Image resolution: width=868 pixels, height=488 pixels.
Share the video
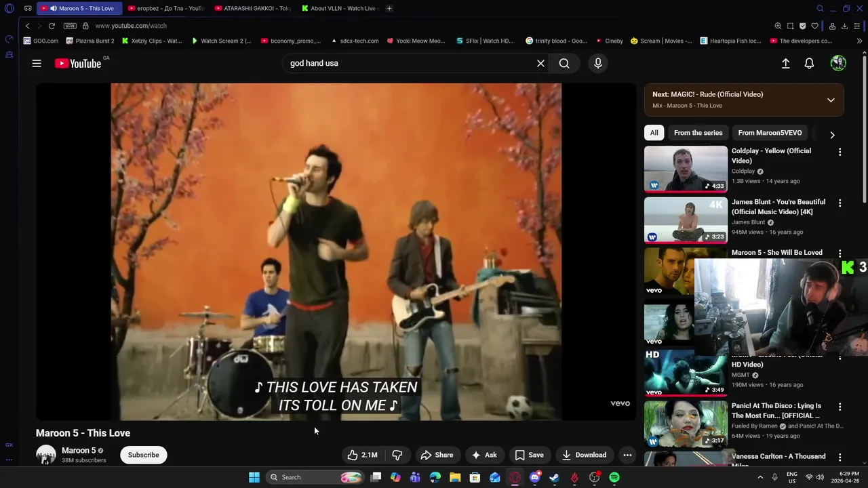(437, 455)
